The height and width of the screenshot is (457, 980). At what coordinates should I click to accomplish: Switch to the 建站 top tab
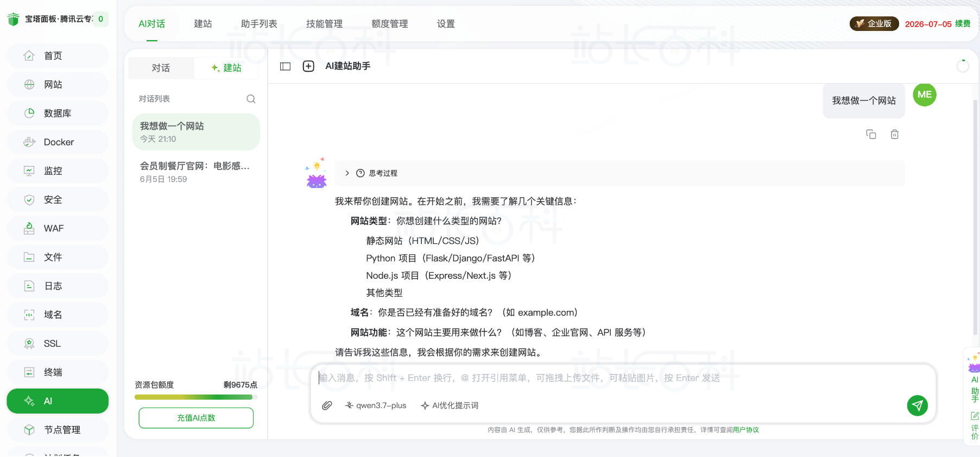pos(203,24)
